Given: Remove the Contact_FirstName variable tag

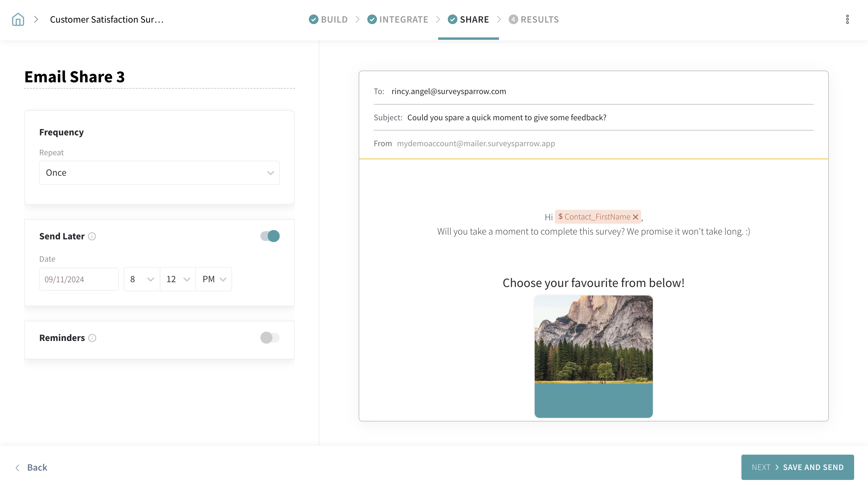Looking at the screenshot, I should coord(636,217).
